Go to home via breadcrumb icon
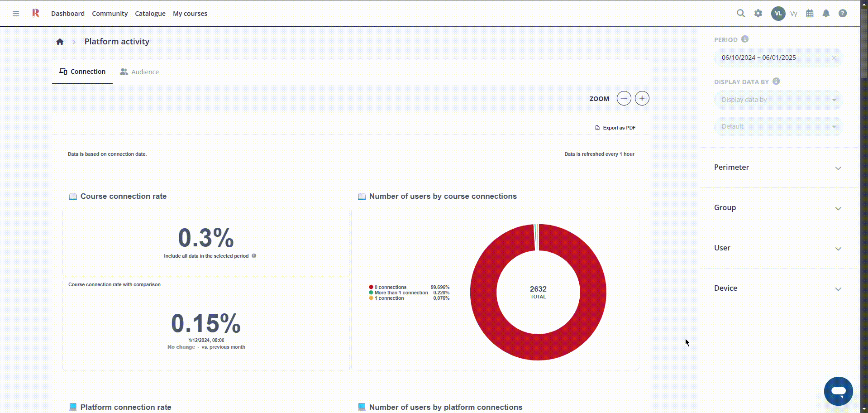 tap(60, 42)
